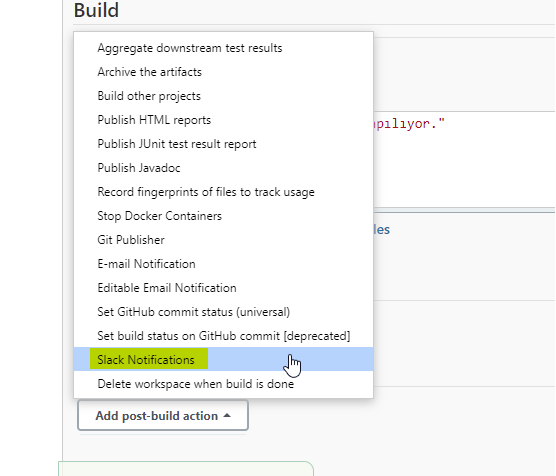Select Record fingerprints of files option

(x=223, y=192)
